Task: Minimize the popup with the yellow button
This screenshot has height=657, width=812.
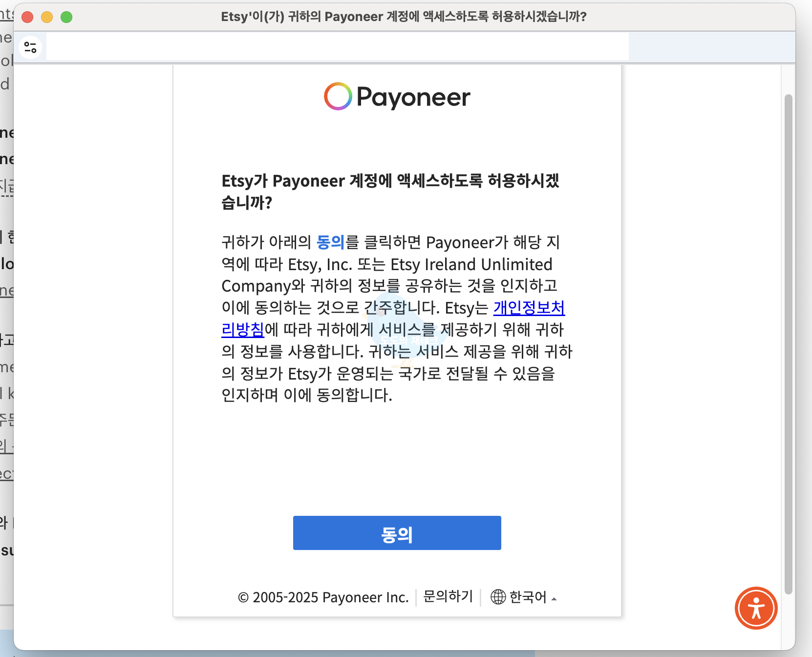Action: 47,17
